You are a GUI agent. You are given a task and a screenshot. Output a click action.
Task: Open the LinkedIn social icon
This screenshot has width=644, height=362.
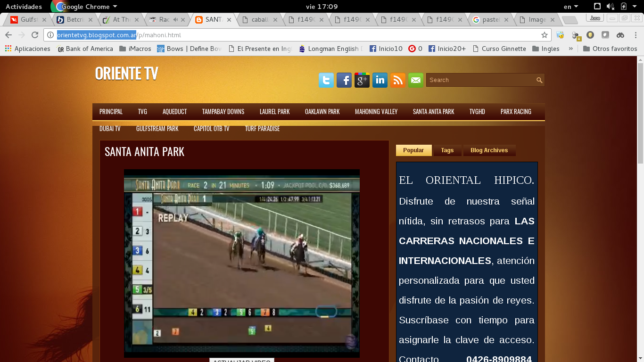[x=380, y=80]
